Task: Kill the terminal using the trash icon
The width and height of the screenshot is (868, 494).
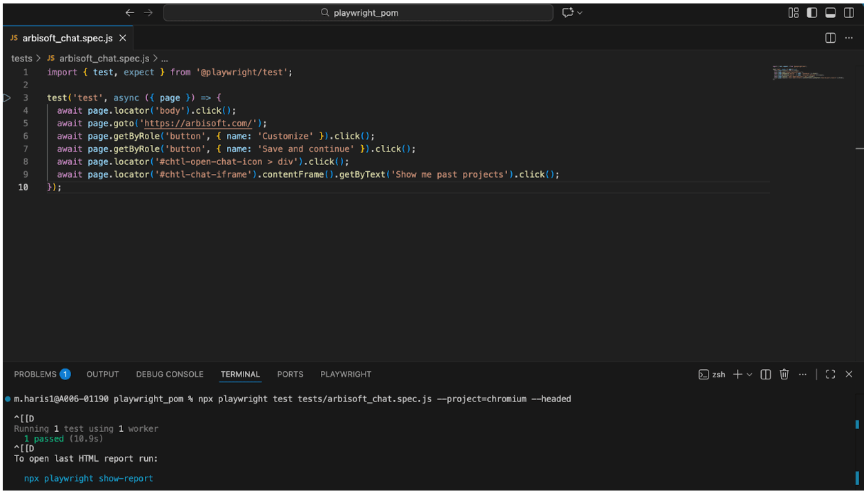Action: pyautogui.click(x=784, y=374)
